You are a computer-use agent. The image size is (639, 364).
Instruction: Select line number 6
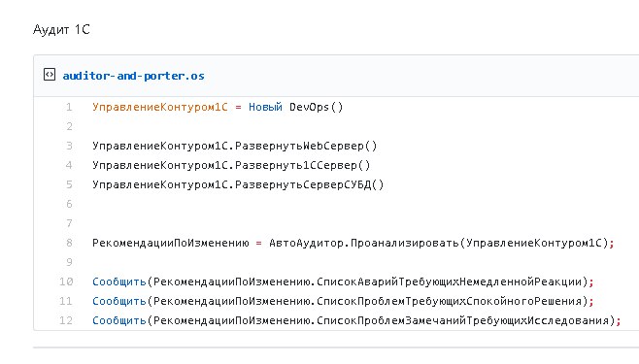pos(69,204)
